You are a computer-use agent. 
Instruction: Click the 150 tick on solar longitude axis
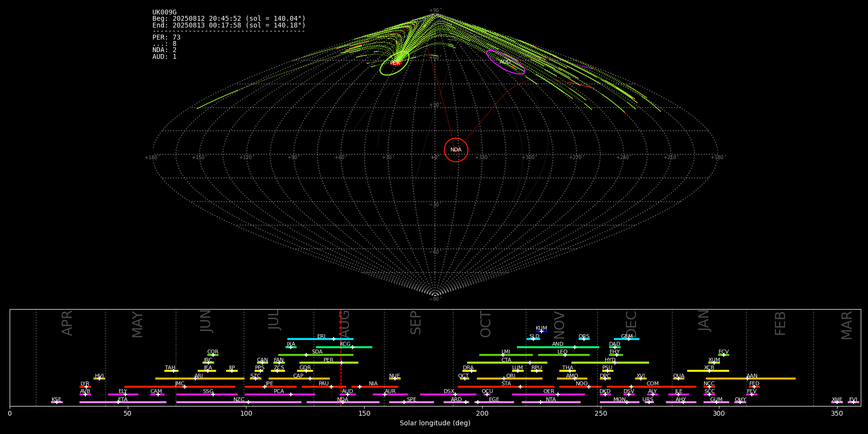[364, 413]
